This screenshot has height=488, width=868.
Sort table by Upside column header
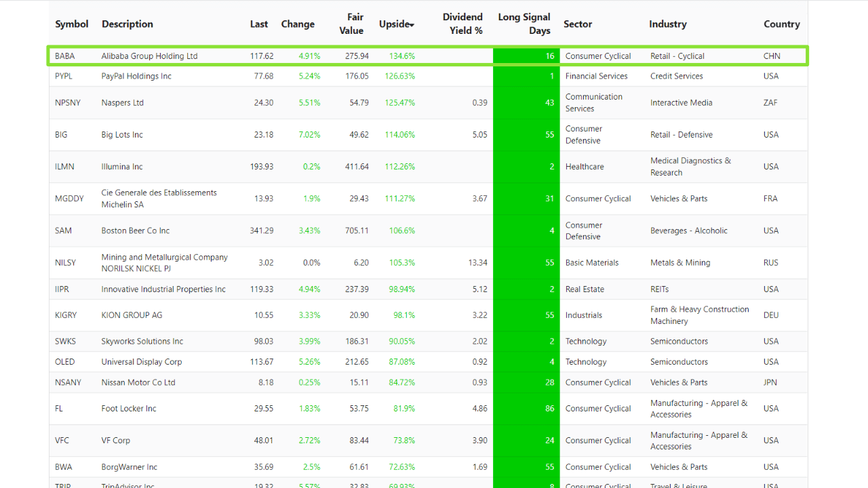tap(396, 24)
